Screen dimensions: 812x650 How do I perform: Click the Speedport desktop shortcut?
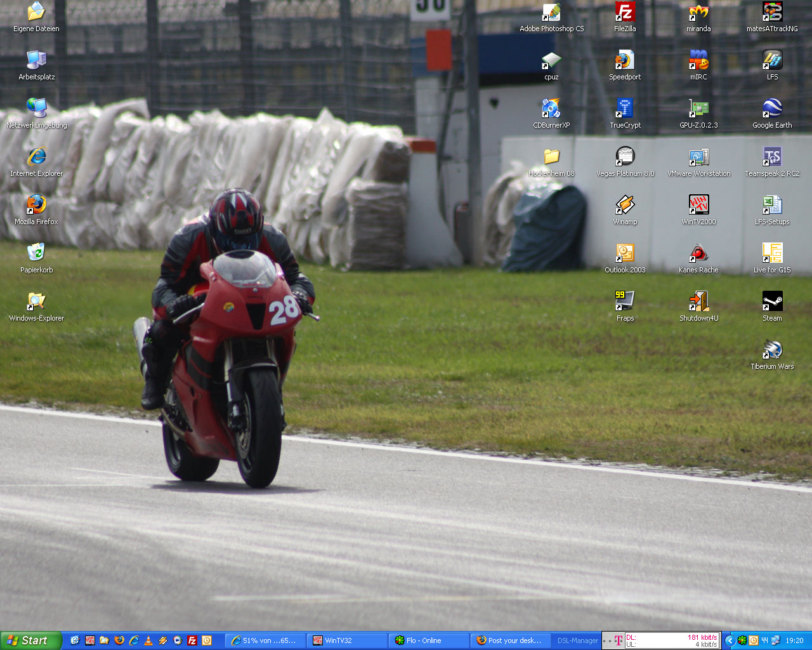[625, 65]
